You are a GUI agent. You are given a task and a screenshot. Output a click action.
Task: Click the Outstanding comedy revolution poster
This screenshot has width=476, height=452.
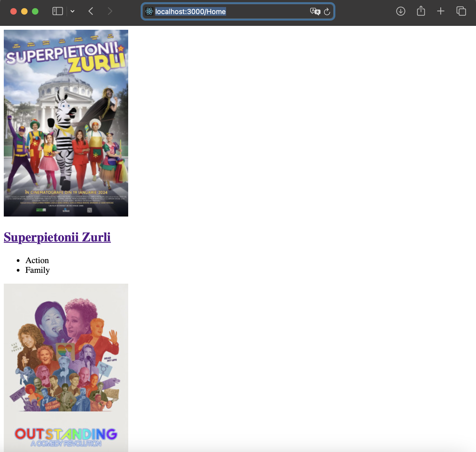(66, 368)
